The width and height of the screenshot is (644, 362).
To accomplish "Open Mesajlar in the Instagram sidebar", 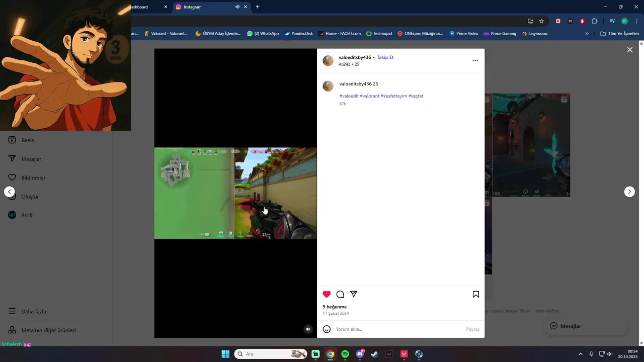I will pyautogui.click(x=24, y=159).
